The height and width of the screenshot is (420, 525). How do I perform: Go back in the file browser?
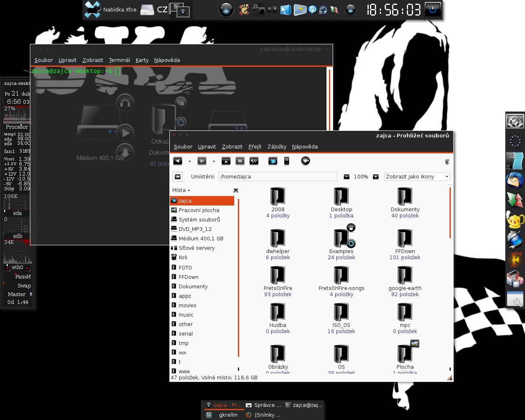(x=178, y=161)
